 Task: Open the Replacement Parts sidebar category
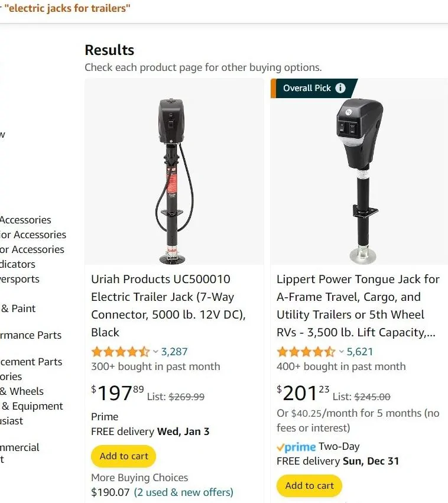pos(31,362)
